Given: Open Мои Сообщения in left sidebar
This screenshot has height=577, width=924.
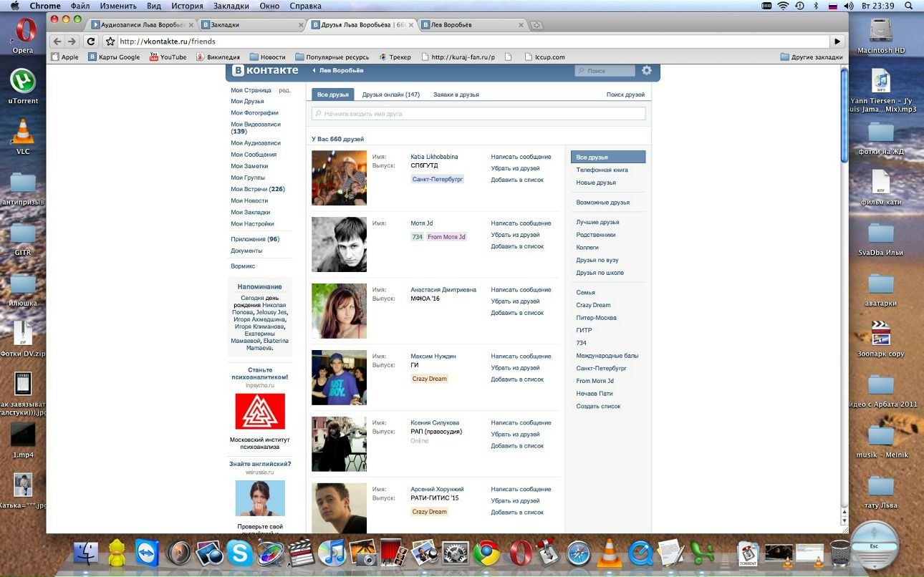Looking at the screenshot, I should 254,155.
